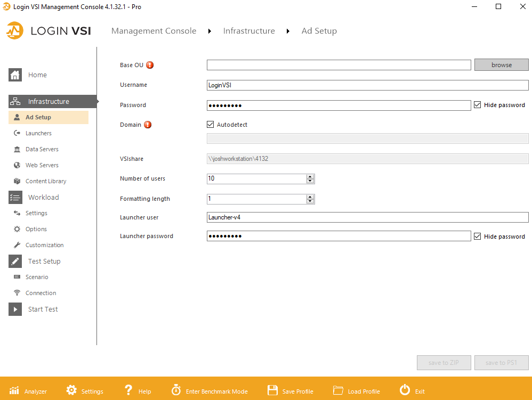Open the Connection page
532x400 pixels.
tap(41, 293)
